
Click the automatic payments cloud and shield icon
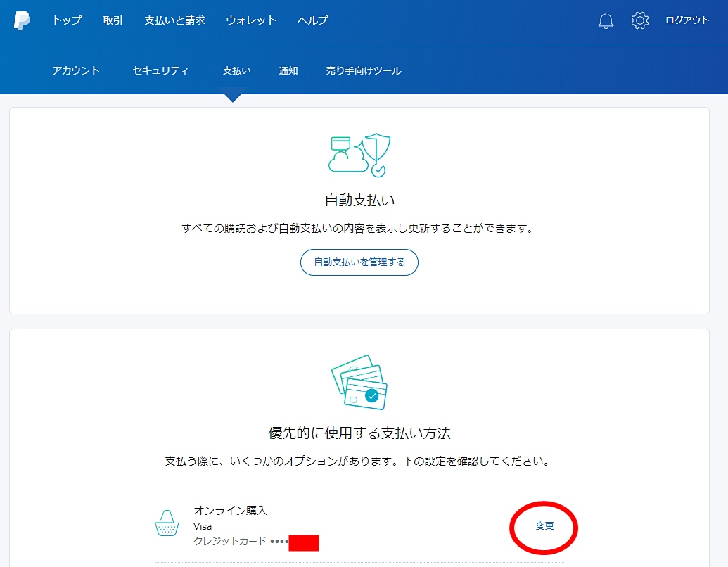(x=359, y=155)
